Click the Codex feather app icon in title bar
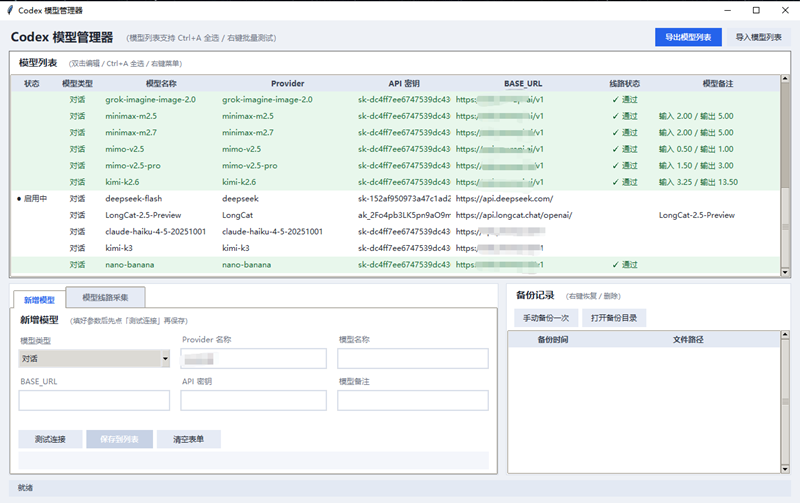This screenshot has height=503, width=800. [10, 10]
